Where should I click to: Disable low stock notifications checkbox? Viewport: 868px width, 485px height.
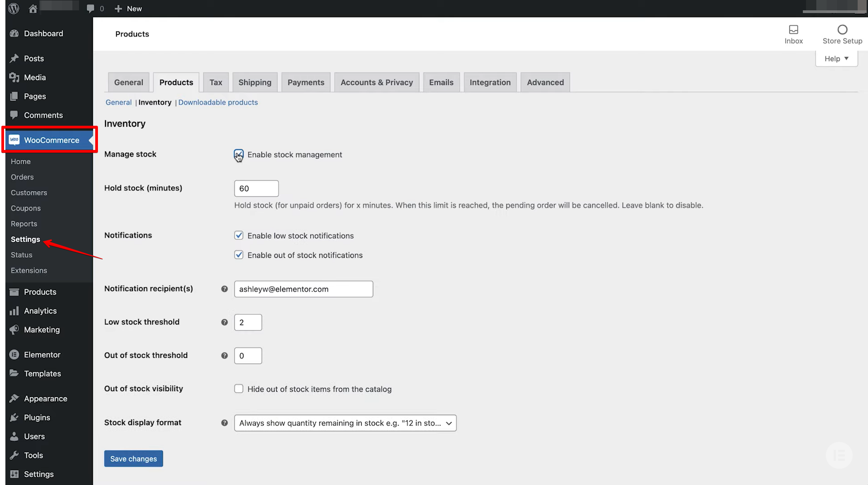point(239,235)
